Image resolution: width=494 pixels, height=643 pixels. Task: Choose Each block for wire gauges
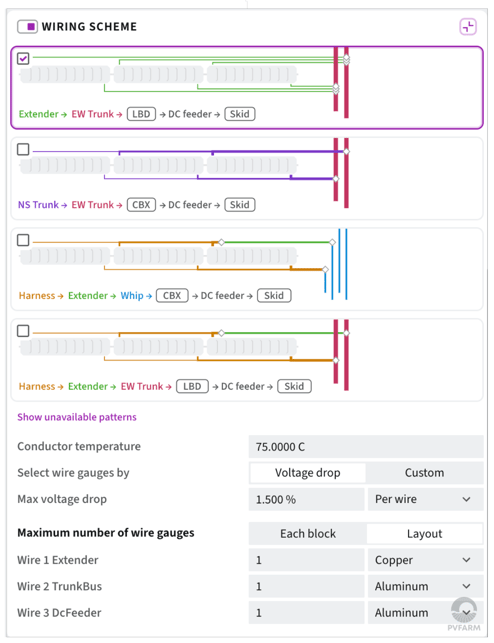pyautogui.click(x=307, y=534)
